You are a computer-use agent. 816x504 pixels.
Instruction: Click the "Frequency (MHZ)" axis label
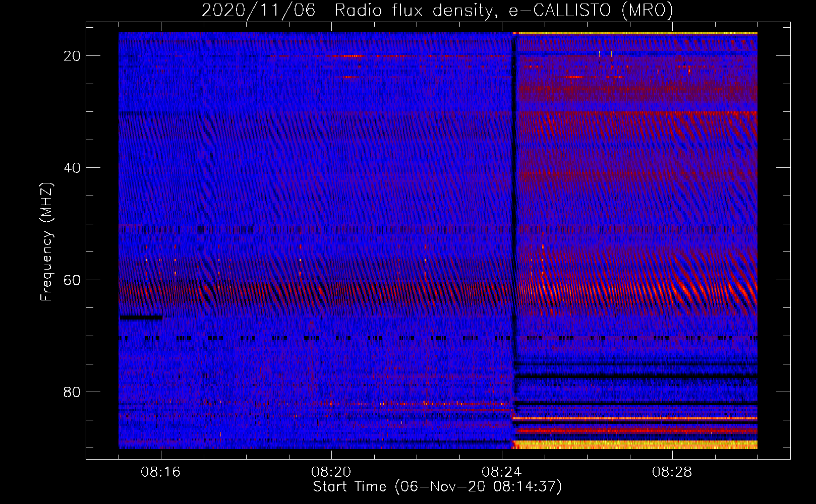[x=46, y=242]
